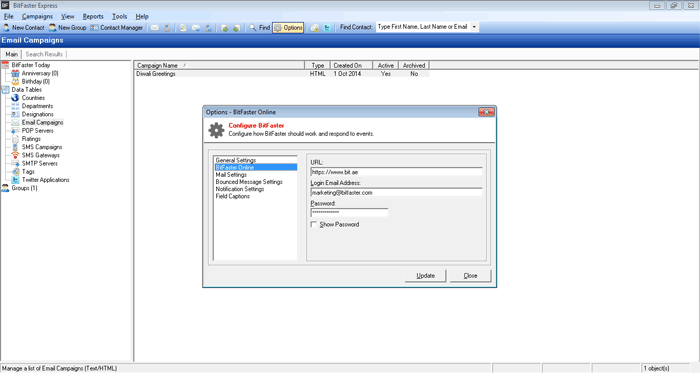Click the Close button in the dialog
The width and height of the screenshot is (700, 373).
point(471,276)
